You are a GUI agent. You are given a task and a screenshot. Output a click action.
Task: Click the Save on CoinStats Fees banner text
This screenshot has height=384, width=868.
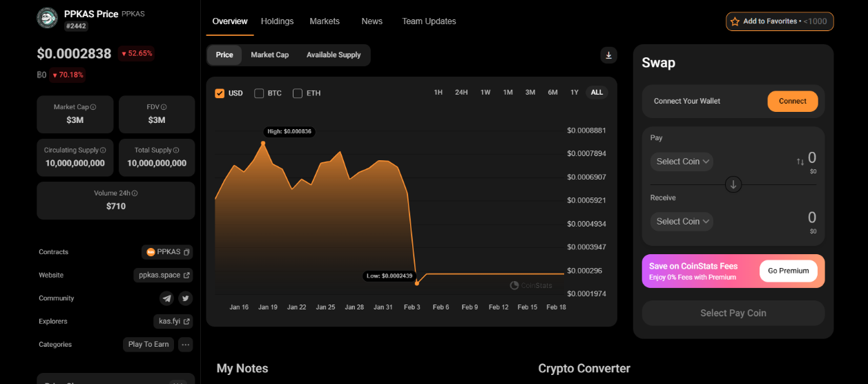click(693, 266)
